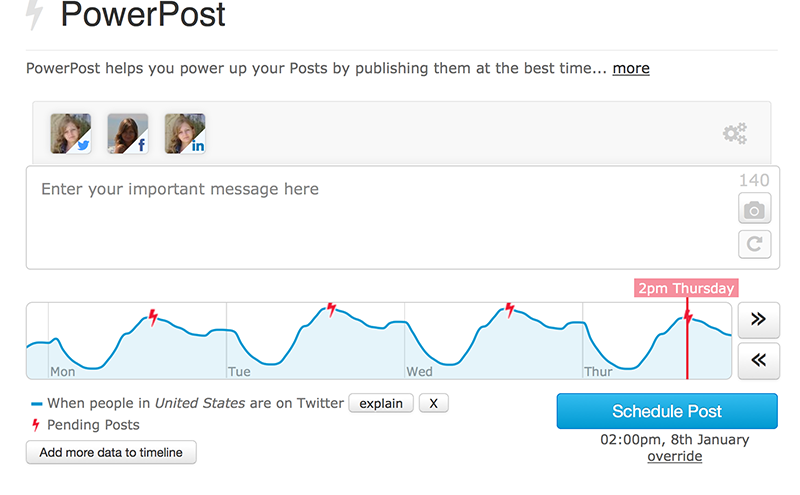Click the red 2pm Thursday time marker
The height and width of the screenshot is (495, 800).
pyautogui.click(x=686, y=288)
